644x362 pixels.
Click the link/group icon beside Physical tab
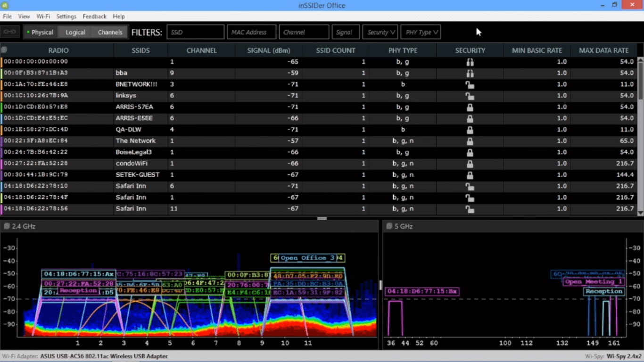point(9,32)
